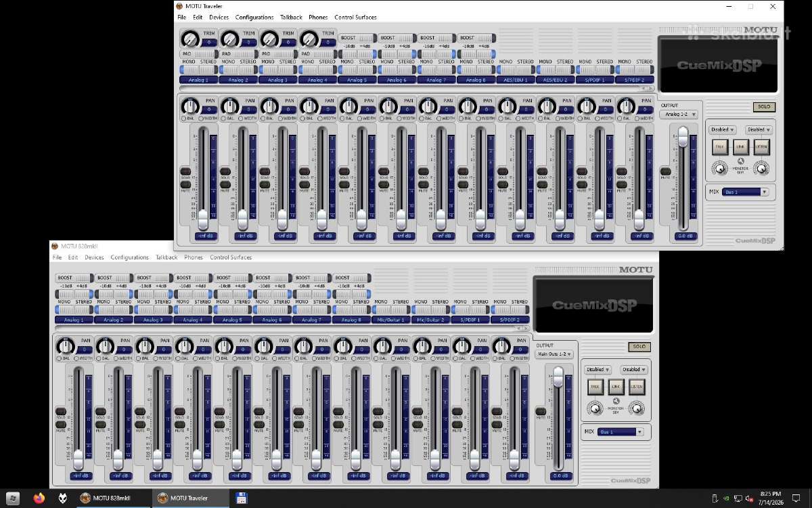This screenshot has width=812, height=508.
Task: Click Analog 4 trim knob in Traveler window
Action: pos(309,39)
